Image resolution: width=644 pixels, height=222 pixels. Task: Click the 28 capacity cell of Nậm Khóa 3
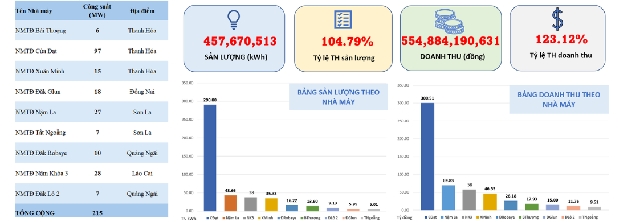[97, 174]
